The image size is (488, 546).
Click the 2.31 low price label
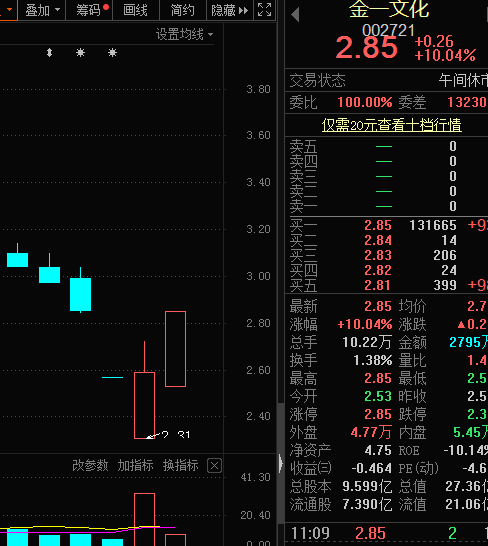pyautogui.click(x=176, y=435)
